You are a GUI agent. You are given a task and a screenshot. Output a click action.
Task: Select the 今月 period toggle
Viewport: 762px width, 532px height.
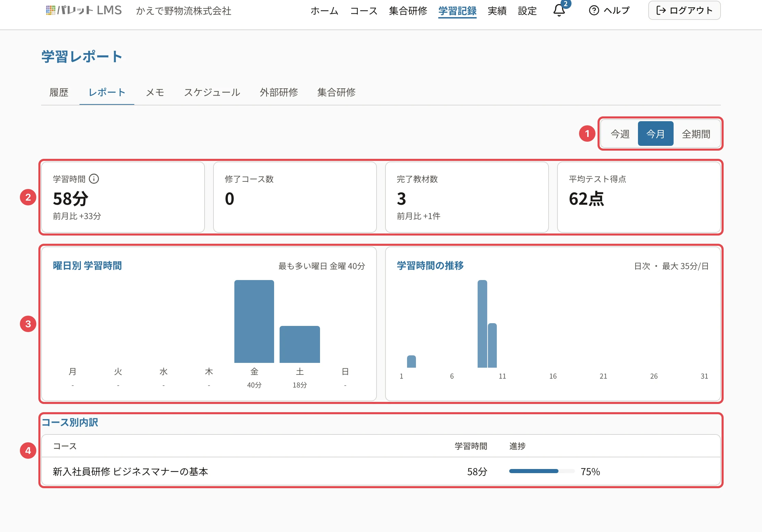(x=655, y=134)
